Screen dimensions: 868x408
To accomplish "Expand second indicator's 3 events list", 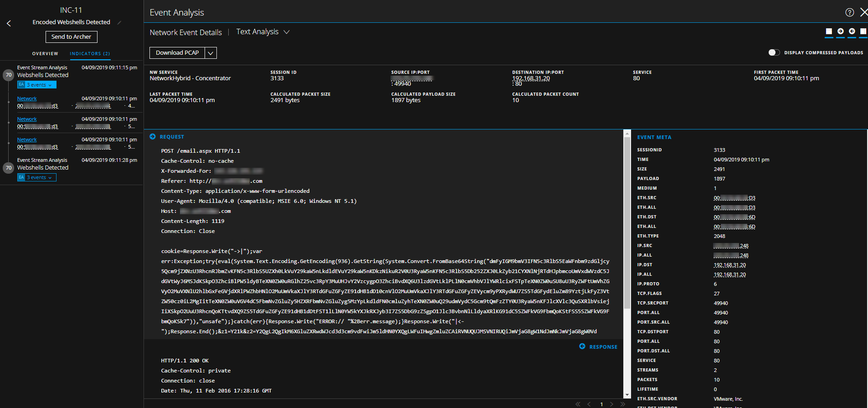I will click(x=37, y=177).
